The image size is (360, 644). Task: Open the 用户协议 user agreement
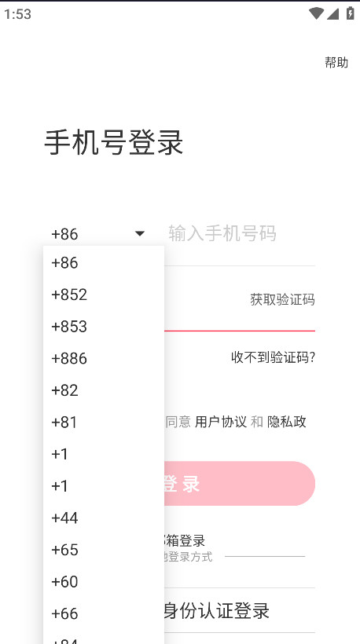click(x=221, y=422)
